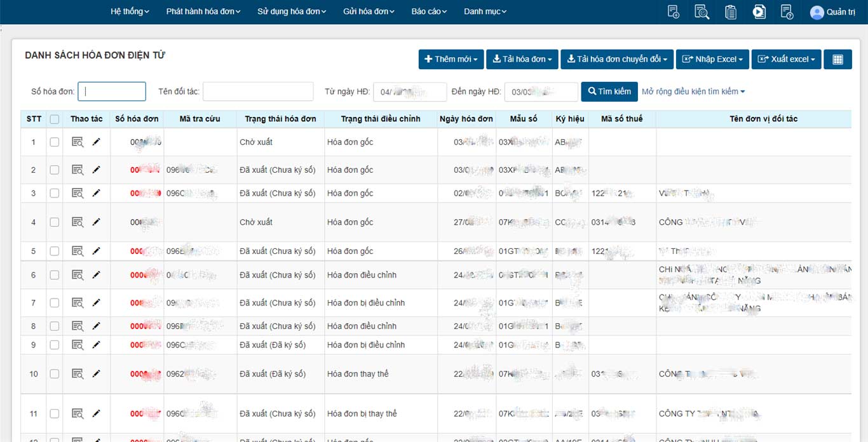The height and width of the screenshot is (442, 868).
Task: Open the Xuất excel dropdown
Action: pos(786,59)
